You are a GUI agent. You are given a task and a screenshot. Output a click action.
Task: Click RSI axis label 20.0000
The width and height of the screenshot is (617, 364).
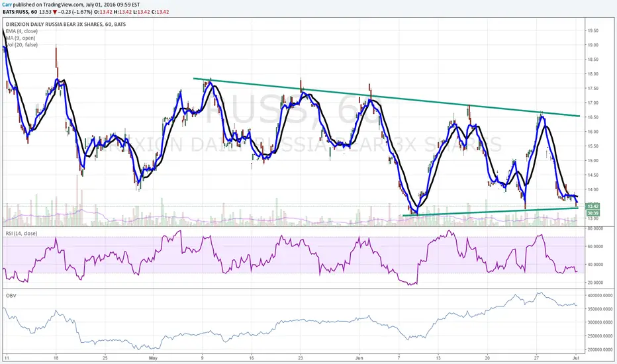coord(595,283)
